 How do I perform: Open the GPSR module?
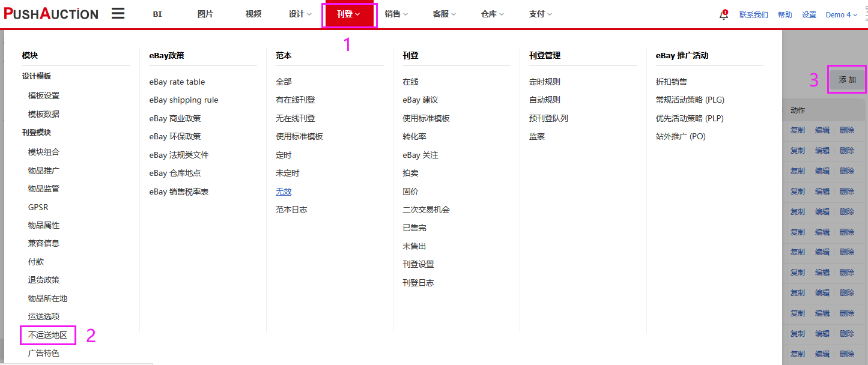point(38,207)
